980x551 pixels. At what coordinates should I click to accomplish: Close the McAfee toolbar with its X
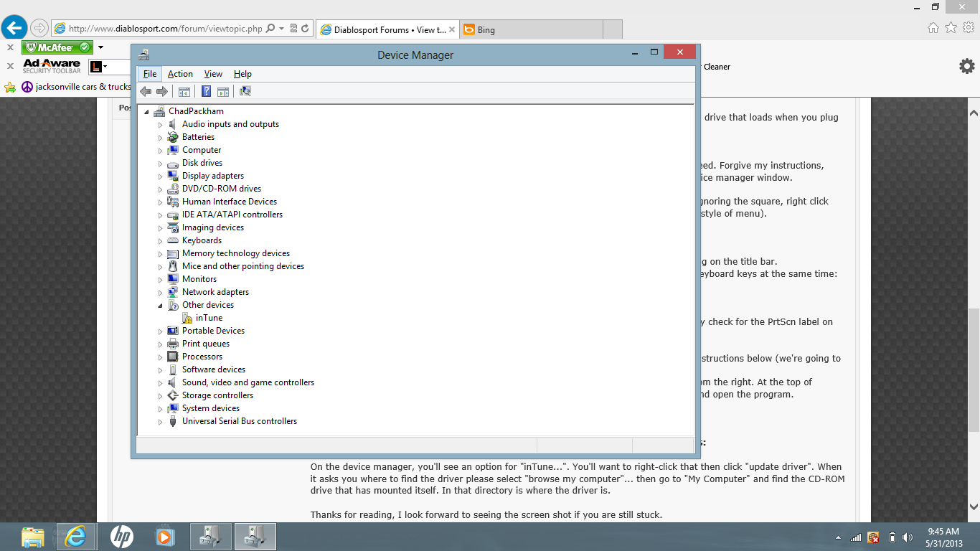(x=10, y=47)
